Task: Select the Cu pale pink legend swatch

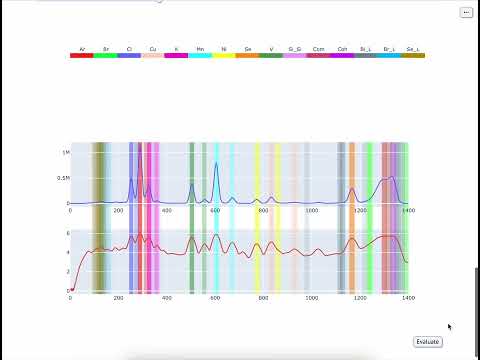Action: click(x=153, y=56)
